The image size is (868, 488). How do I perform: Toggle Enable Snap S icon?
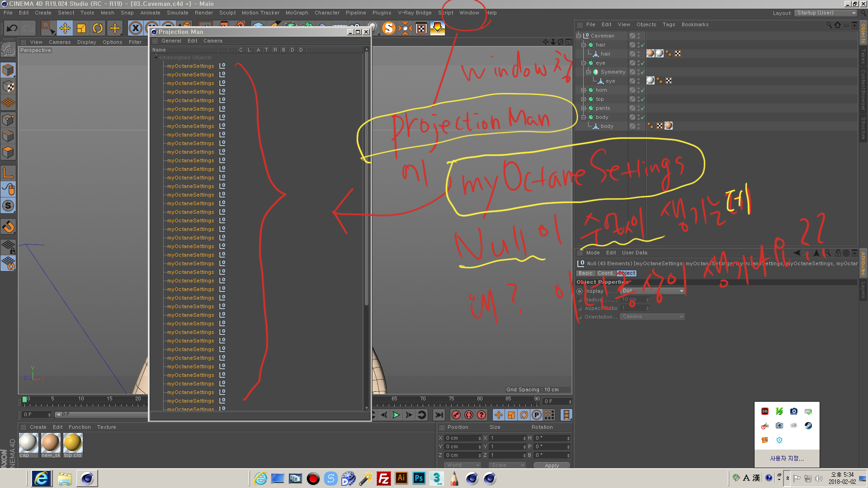(8, 206)
